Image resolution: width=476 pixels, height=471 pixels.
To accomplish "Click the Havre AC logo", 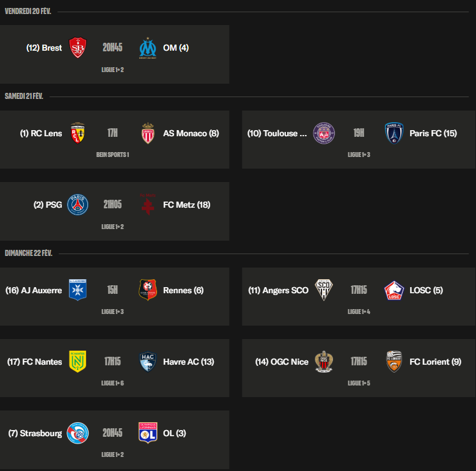I will pos(148,362).
